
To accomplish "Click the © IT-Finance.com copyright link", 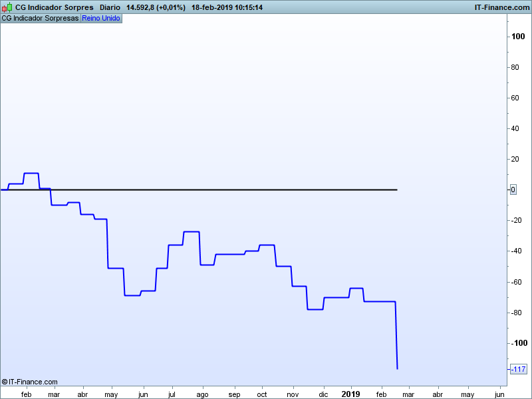I will (30, 382).
